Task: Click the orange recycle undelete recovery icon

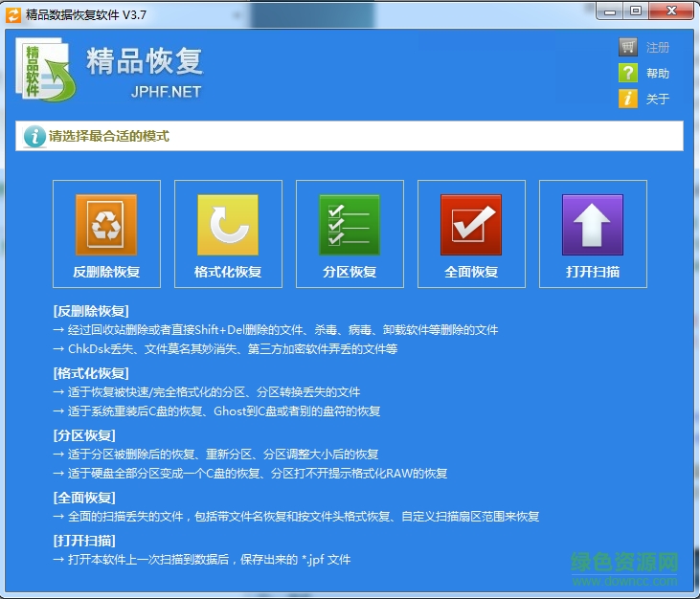Action: point(106,225)
